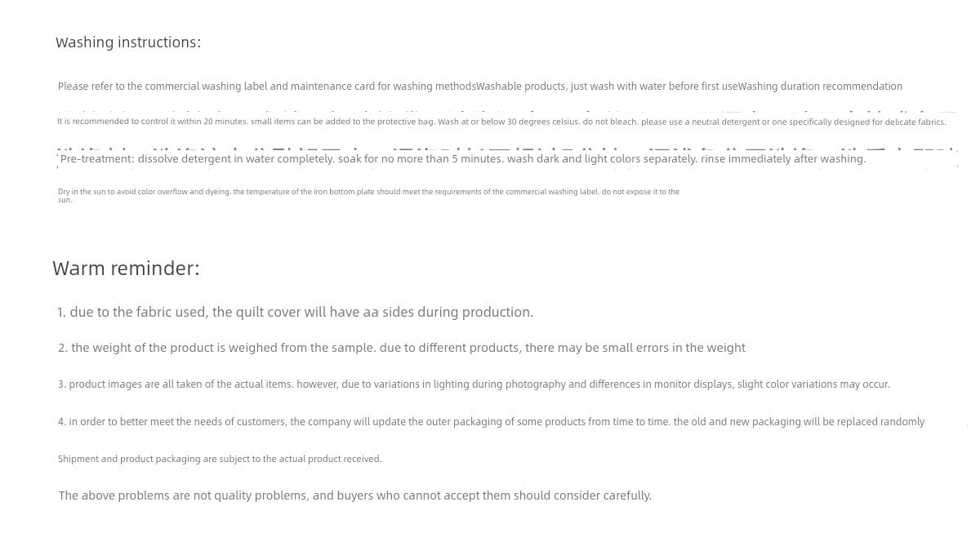Click the "rinse immediately after washing" text
The image size is (980, 542).
pos(782,159)
